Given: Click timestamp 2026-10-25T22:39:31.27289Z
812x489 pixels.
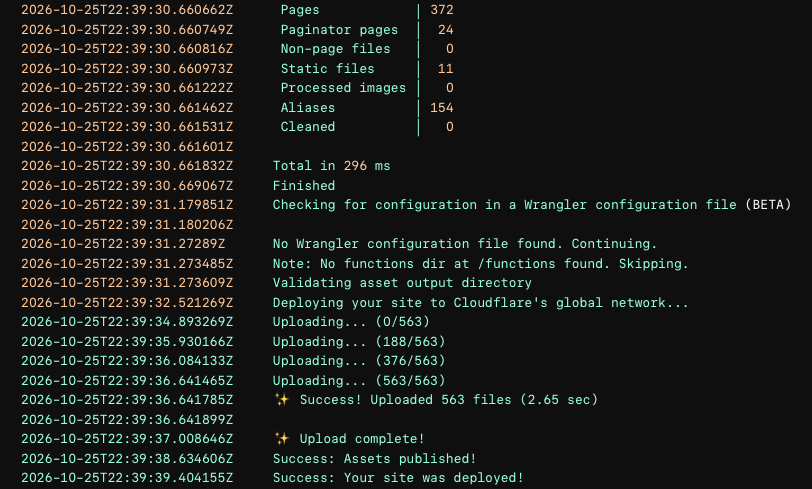Looking at the screenshot, I should [123, 244].
